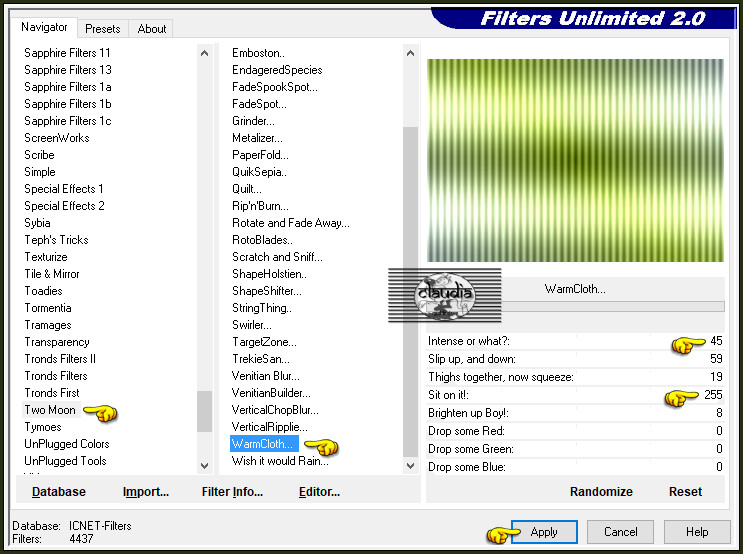Select VenitianBuilder... filter
The image size is (743, 554).
(271, 393)
